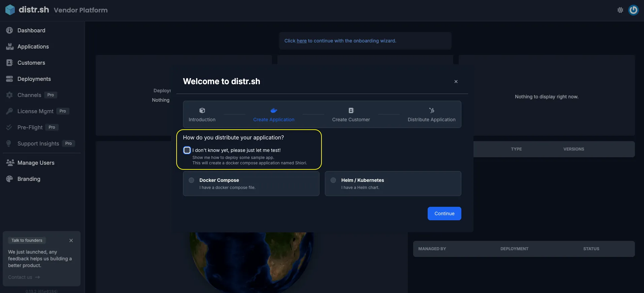Click the Channels gear icon
Screen dimensions: 644x293
(9, 95)
